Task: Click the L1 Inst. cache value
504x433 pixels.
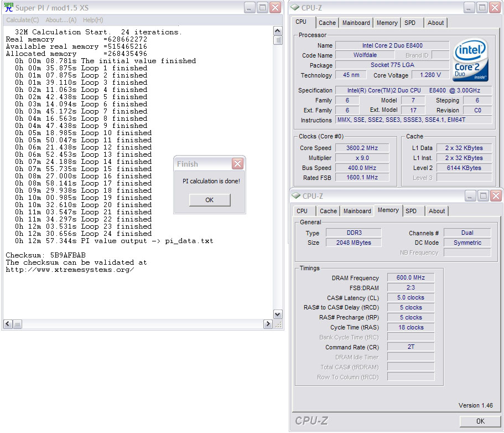Action: [464, 158]
